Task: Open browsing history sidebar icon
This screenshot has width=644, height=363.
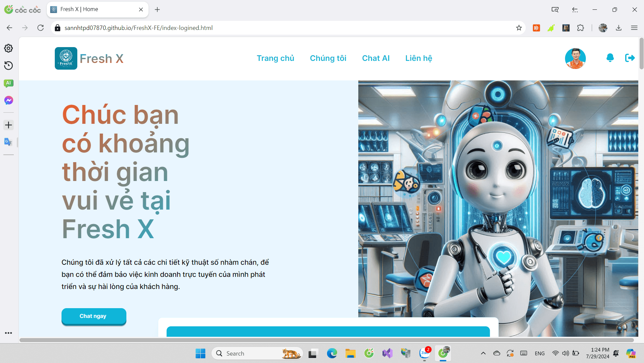Action: pyautogui.click(x=8, y=66)
